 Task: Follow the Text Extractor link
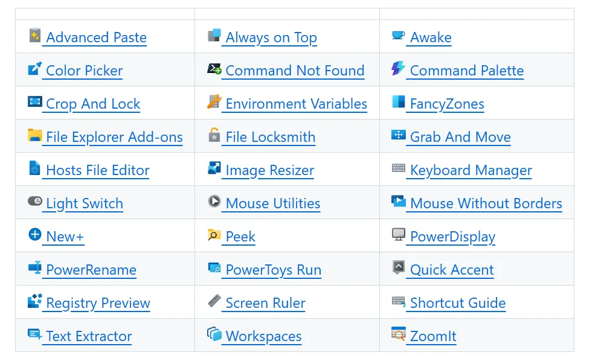[89, 336]
